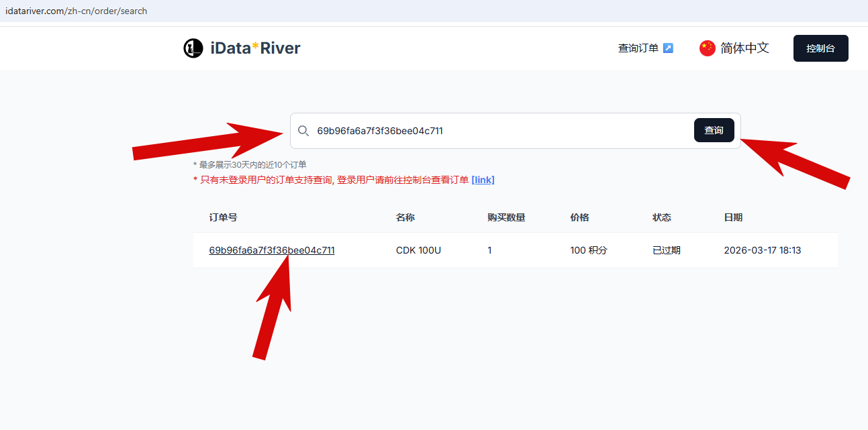Click the 价格 column header
868x430 pixels.
click(580, 217)
